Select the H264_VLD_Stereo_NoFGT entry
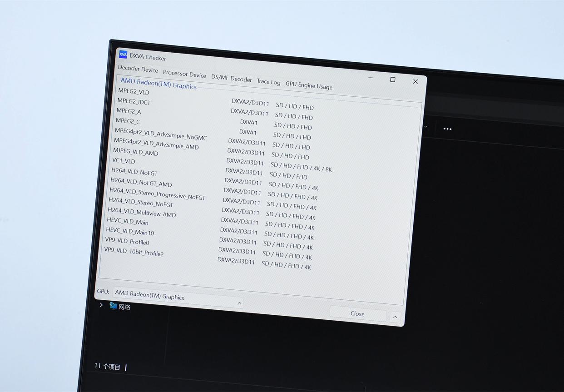Screen dimensions: 564x392 point(141,202)
